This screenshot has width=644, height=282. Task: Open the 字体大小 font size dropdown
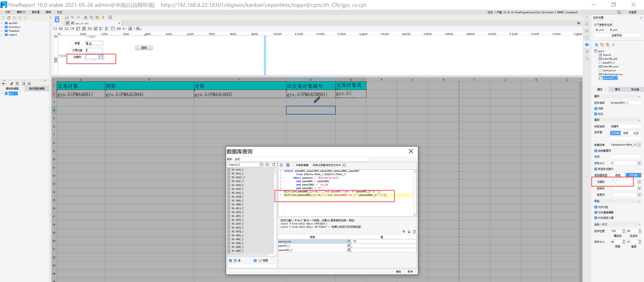pos(639,163)
